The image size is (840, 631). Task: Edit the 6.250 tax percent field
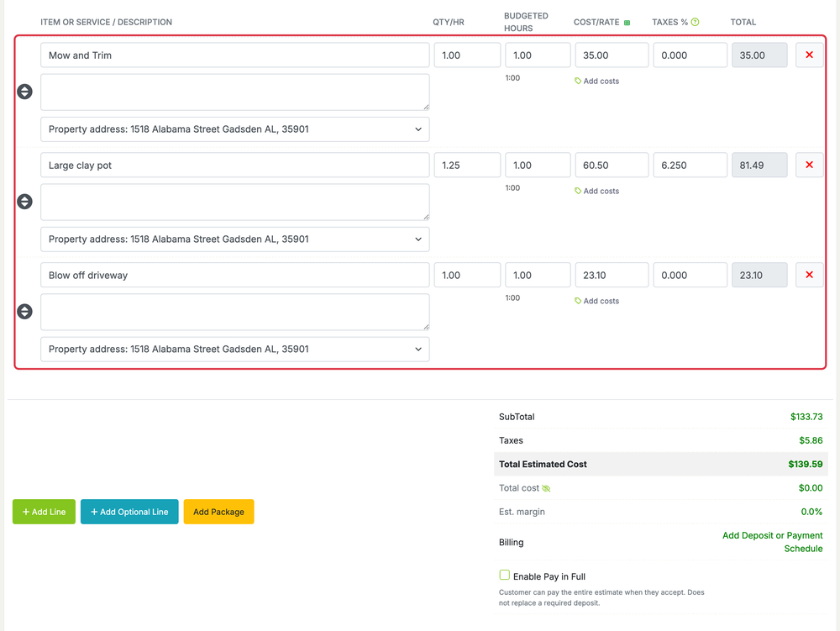tap(690, 165)
